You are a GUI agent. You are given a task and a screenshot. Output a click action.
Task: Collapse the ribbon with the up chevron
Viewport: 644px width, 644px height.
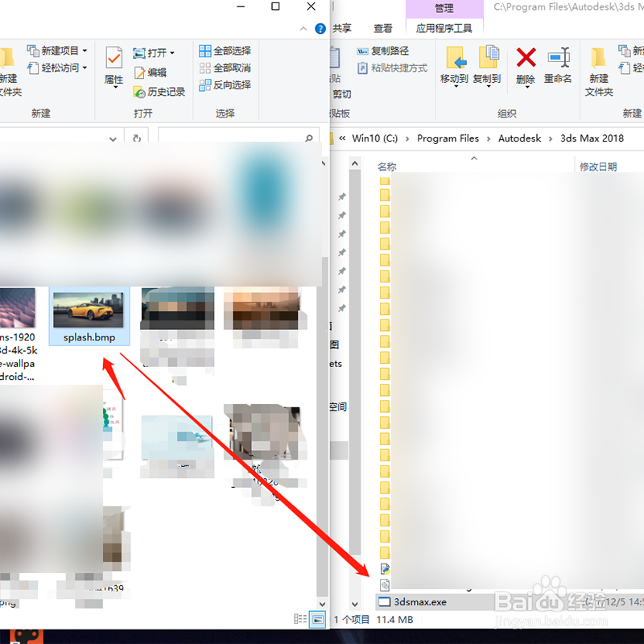(x=303, y=29)
